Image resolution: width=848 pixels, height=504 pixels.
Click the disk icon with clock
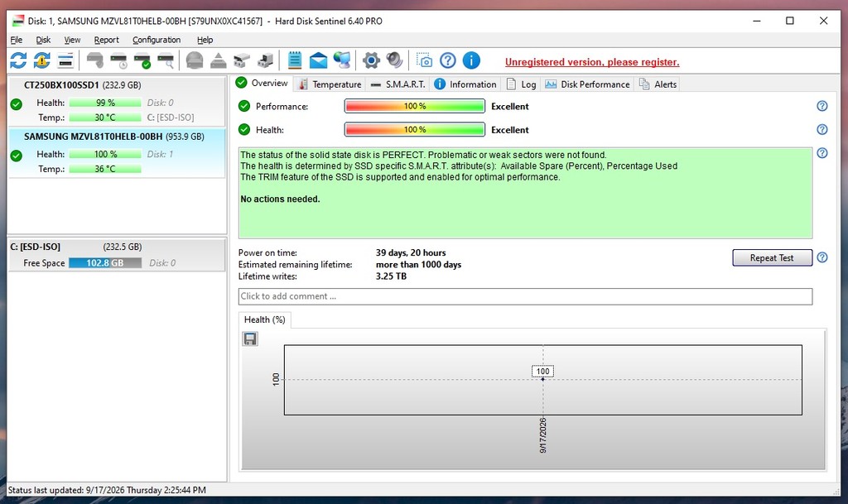pos(118,60)
